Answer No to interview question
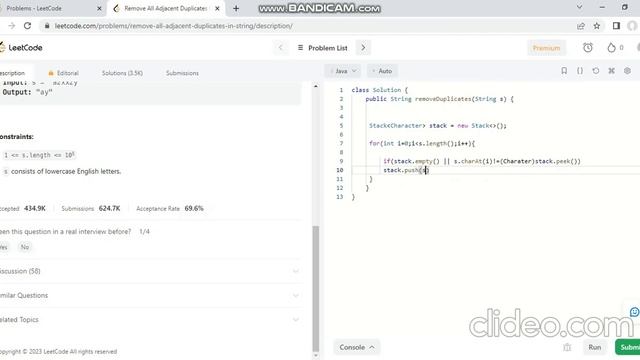Viewport: 640px width, 360px height. click(25, 247)
